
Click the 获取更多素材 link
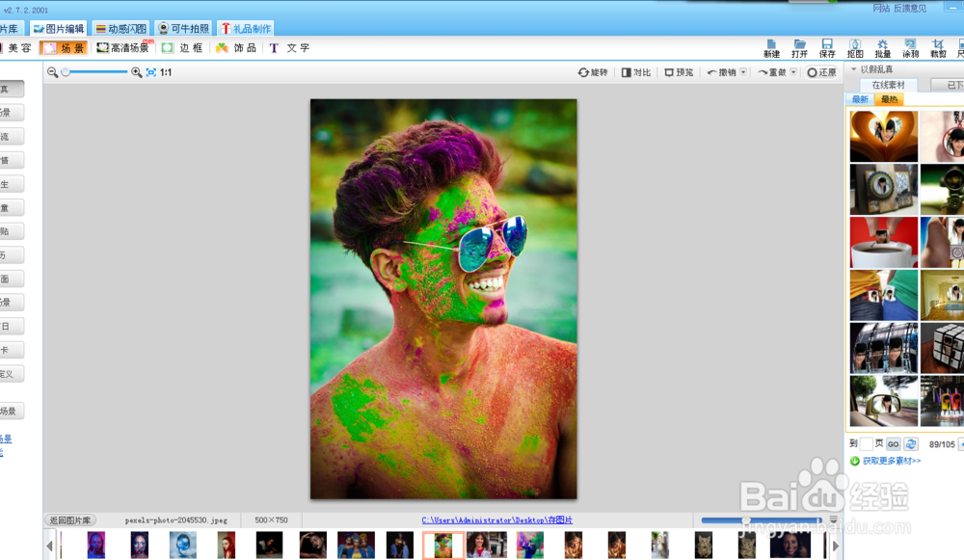[892, 461]
